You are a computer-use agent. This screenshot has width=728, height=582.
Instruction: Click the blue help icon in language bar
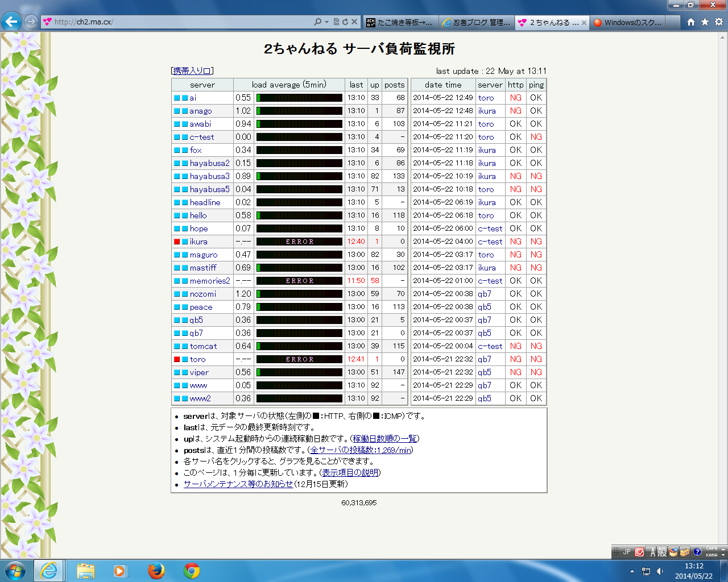pos(697,552)
